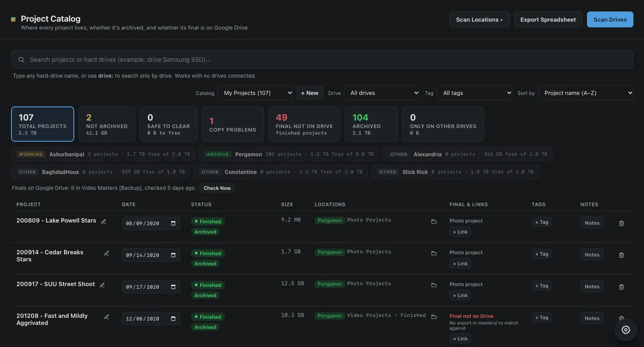This screenshot has height=347, width=644.
Task: Show Safe to Clear projects
Action: click(x=168, y=124)
